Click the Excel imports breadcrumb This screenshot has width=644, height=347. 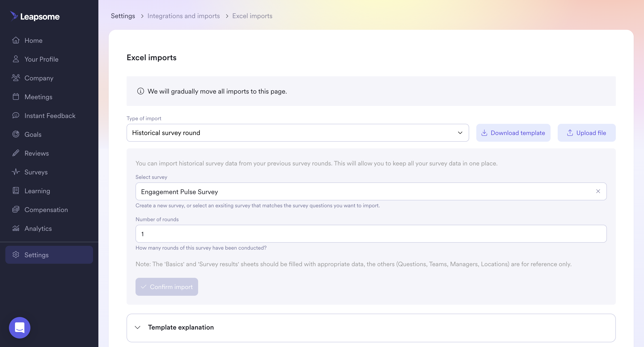pos(252,16)
